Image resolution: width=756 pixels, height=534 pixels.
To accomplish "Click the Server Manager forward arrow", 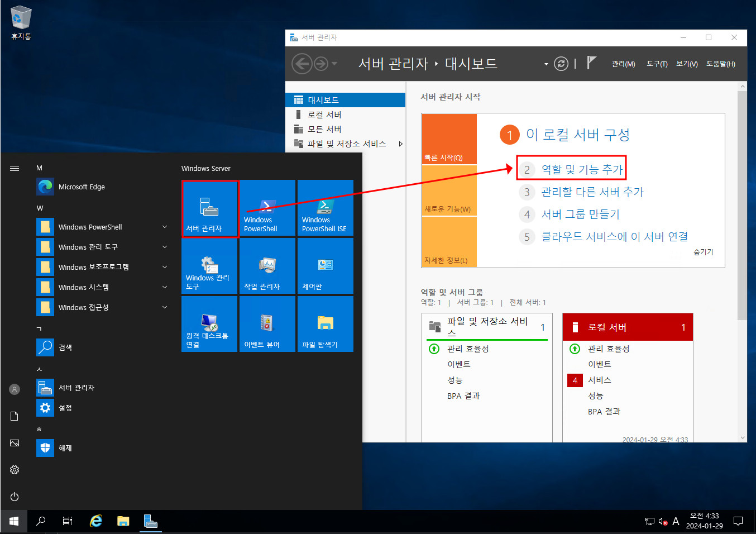I will pos(320,64).
